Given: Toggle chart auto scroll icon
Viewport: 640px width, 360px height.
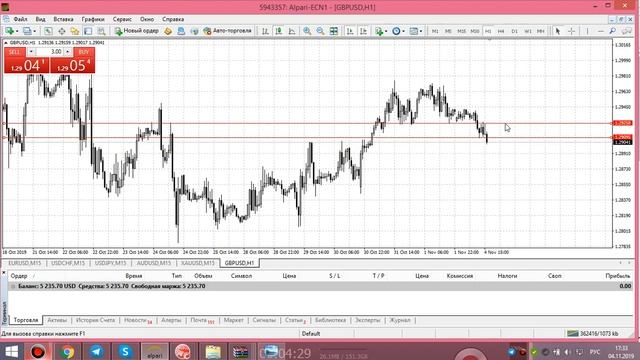Looking at the screenshot, I should [350, 31].
